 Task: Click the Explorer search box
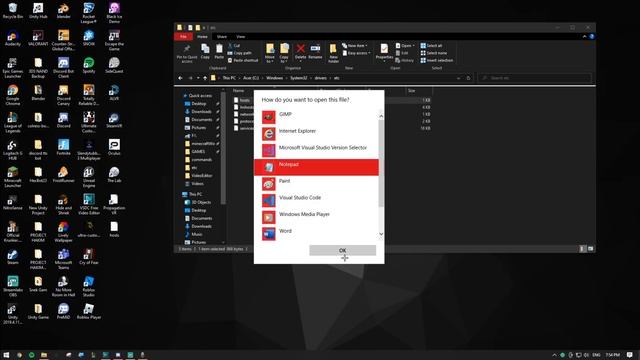pos(534,78)
